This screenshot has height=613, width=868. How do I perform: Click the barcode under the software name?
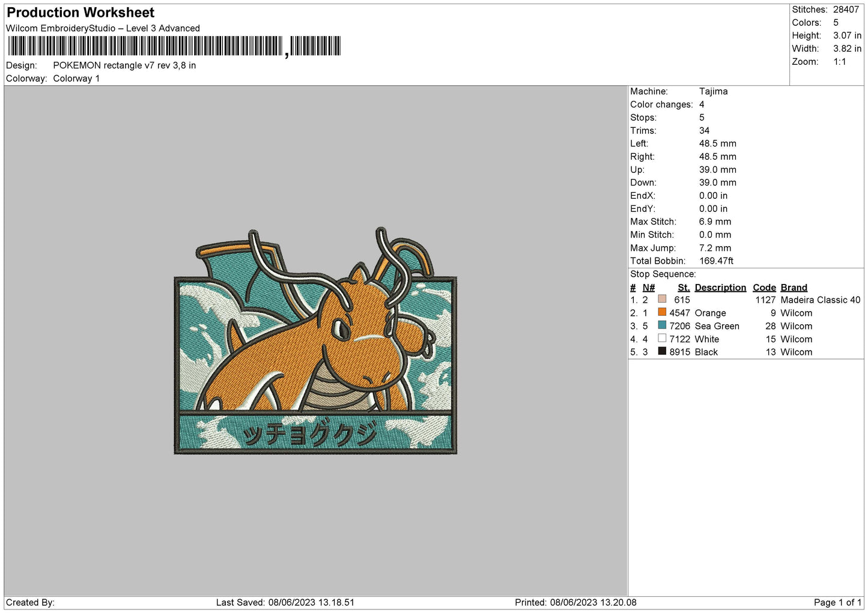(x=174, y=46)
